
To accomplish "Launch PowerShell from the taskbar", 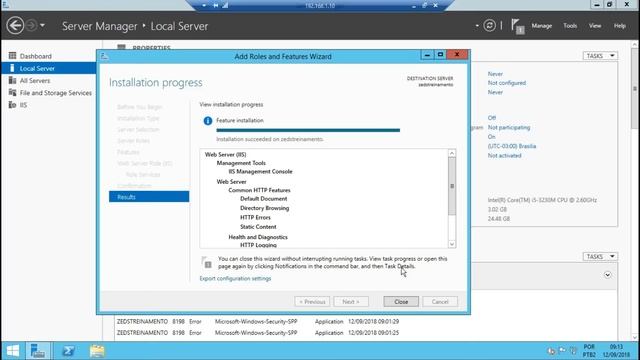I will coord(68,351).
